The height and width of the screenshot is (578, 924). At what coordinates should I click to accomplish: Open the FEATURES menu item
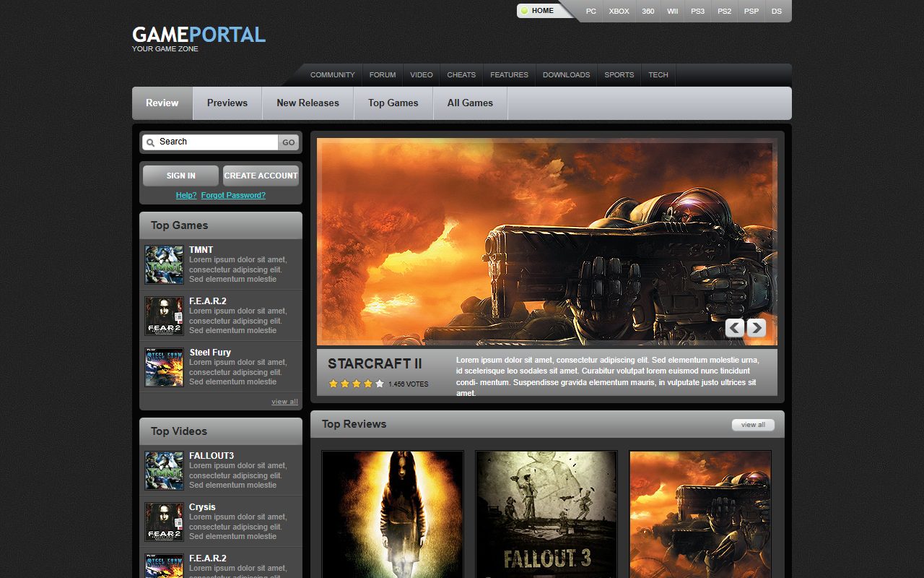[509, 75]
